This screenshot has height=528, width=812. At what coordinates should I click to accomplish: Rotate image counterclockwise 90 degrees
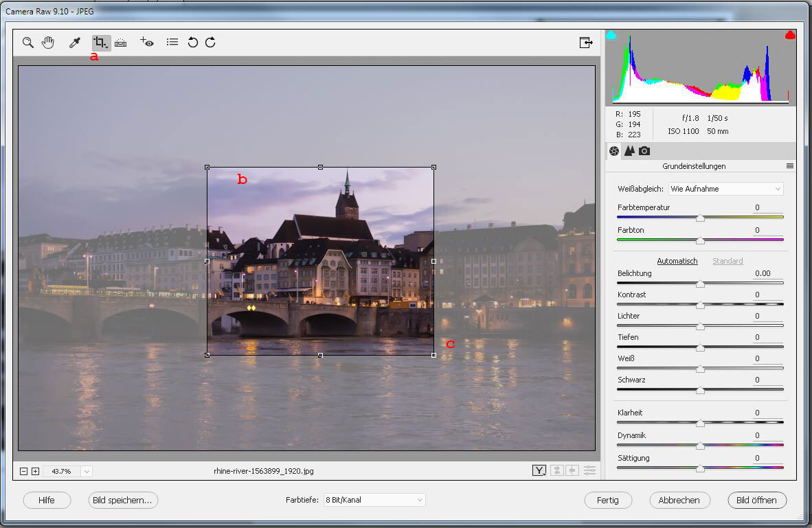point(193,43)
